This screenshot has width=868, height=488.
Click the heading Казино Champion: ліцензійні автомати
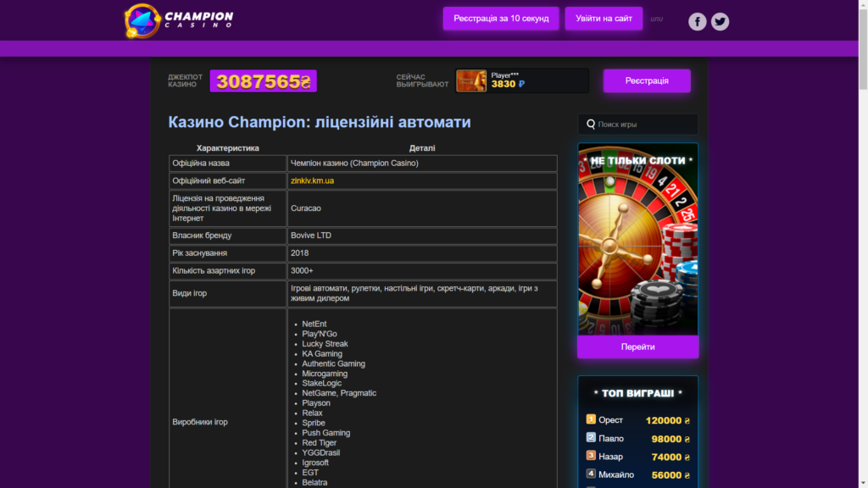[320, 122]
